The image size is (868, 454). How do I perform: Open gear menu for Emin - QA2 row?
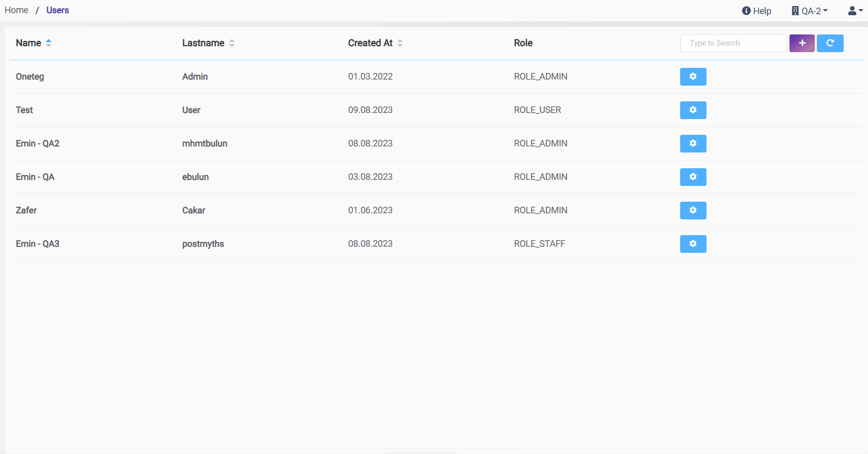click(693, 143)
